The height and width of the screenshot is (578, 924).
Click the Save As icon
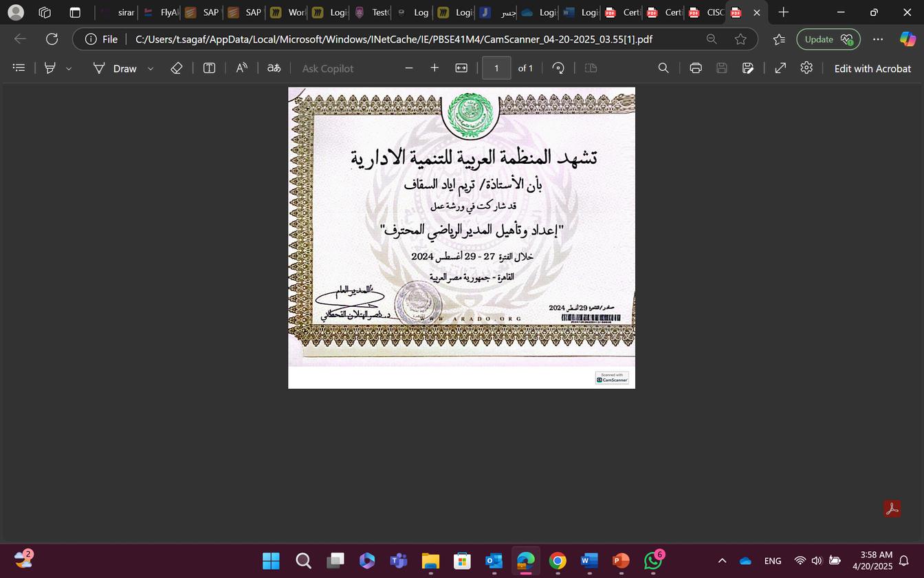pyautogui.click(x=748, y=68)
